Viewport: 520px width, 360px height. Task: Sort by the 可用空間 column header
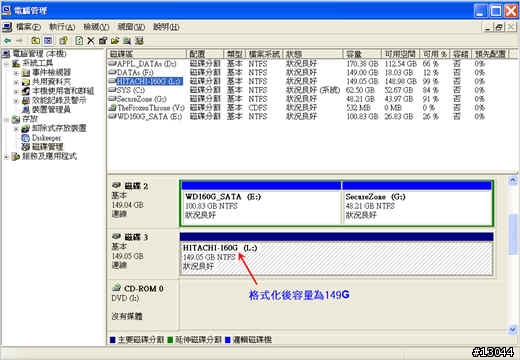coord(400,54)
